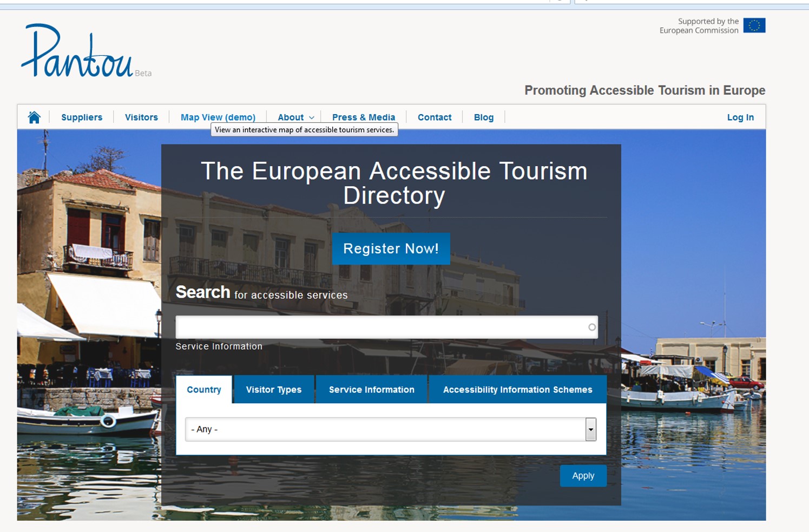Open the Blog page
The image size is (809, 532).
pyautogui.click(x=484, y=117)
